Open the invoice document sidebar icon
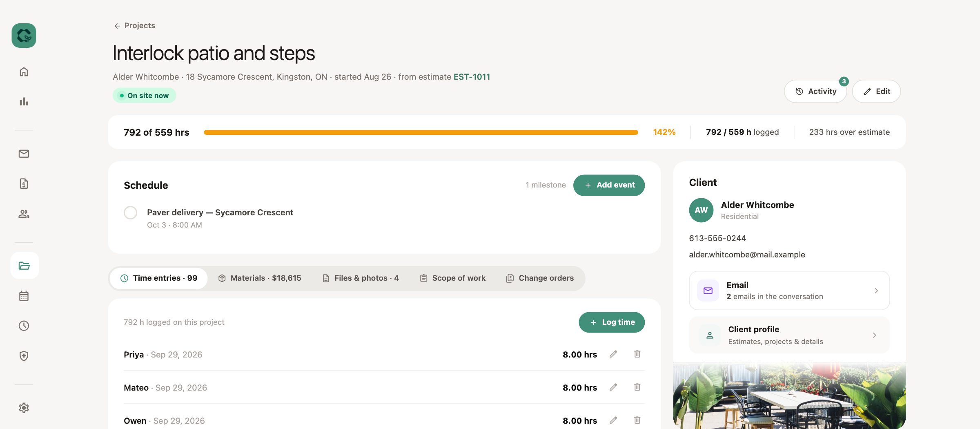Image resolution: width=980 pixels, height=429 pixels. 24,183
